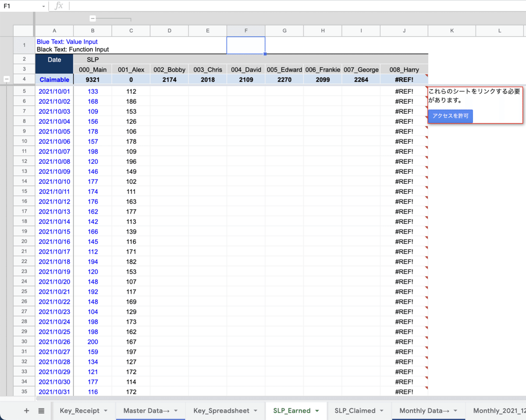Click the claimable value 9321
Viewport: 526px width, 420px height.
click(x=92, y=80)
